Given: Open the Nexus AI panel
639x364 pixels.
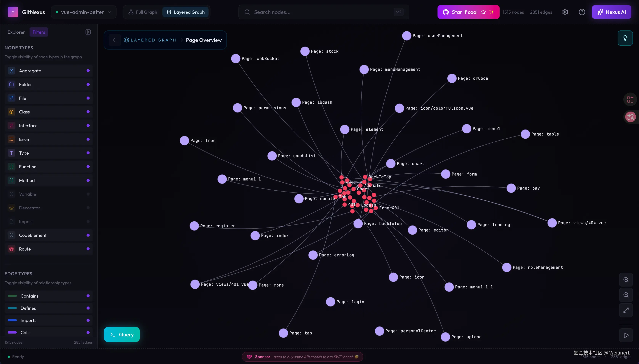Looking at the screenshot, I should point(612,12).
